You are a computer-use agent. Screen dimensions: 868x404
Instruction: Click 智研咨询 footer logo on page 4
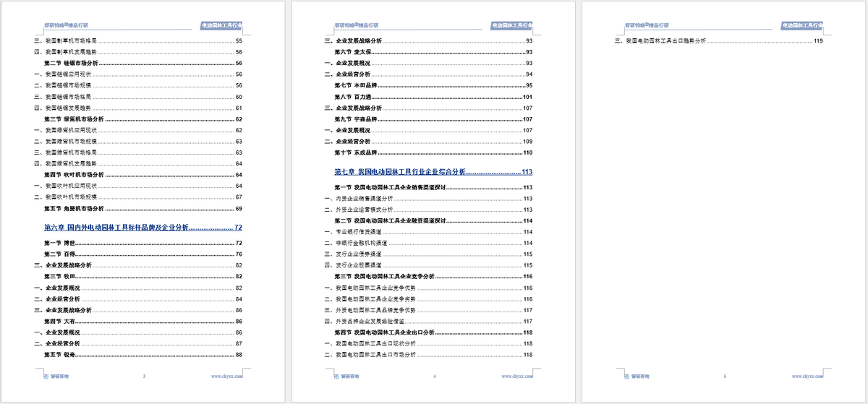click(348, 376)
